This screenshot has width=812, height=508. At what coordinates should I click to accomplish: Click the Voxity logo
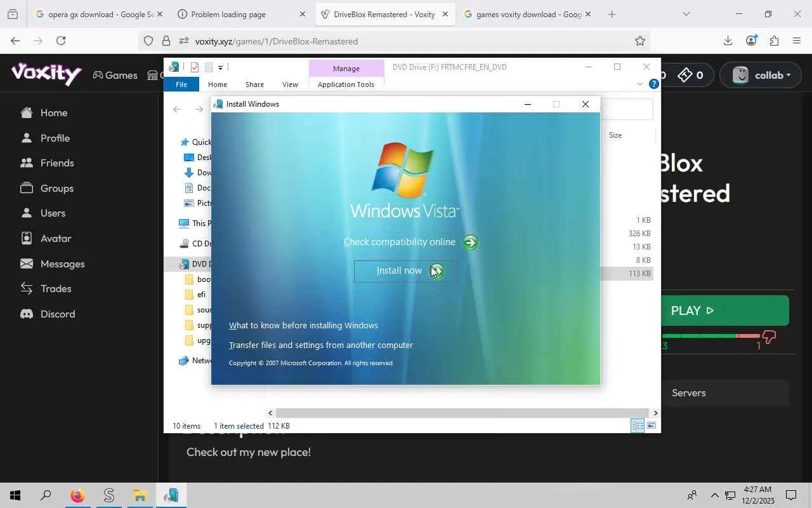pyautogui.click(x=46, y=74)
